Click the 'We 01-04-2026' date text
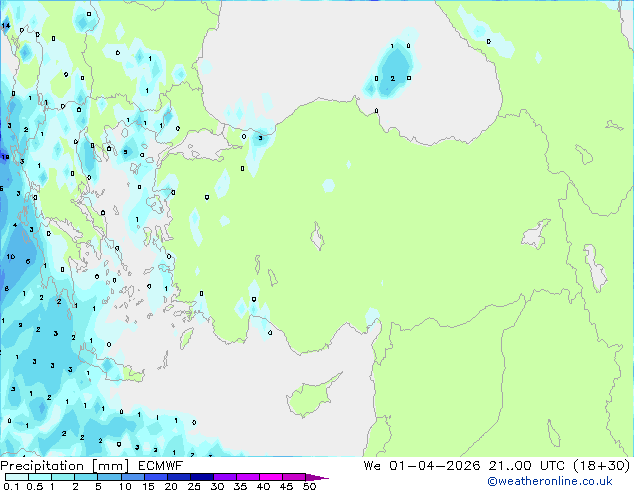Viewport: 634px width, 490px height. pyautogui.click(x=422, y=466)
